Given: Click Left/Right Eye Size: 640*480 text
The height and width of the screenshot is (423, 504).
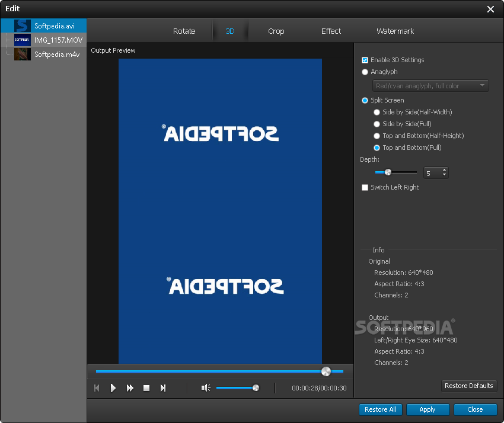Looking at the screenshot, I should (416, 340).
